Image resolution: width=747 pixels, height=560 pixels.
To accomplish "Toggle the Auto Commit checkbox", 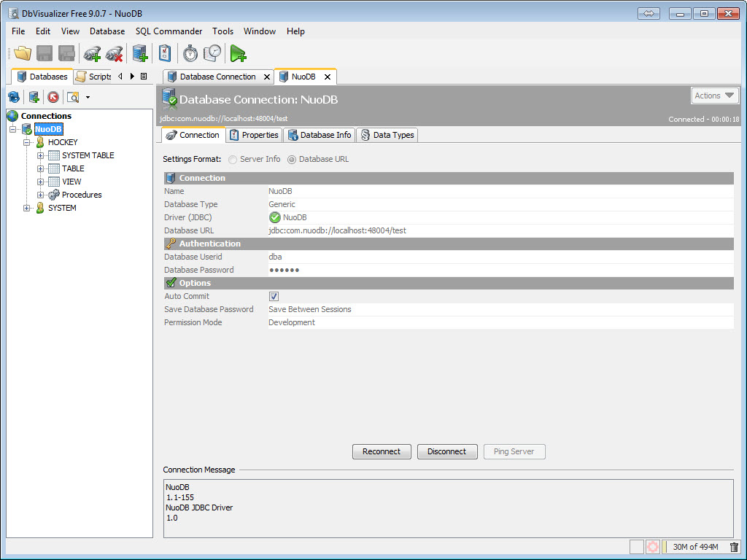I will [x=274, y=297].
